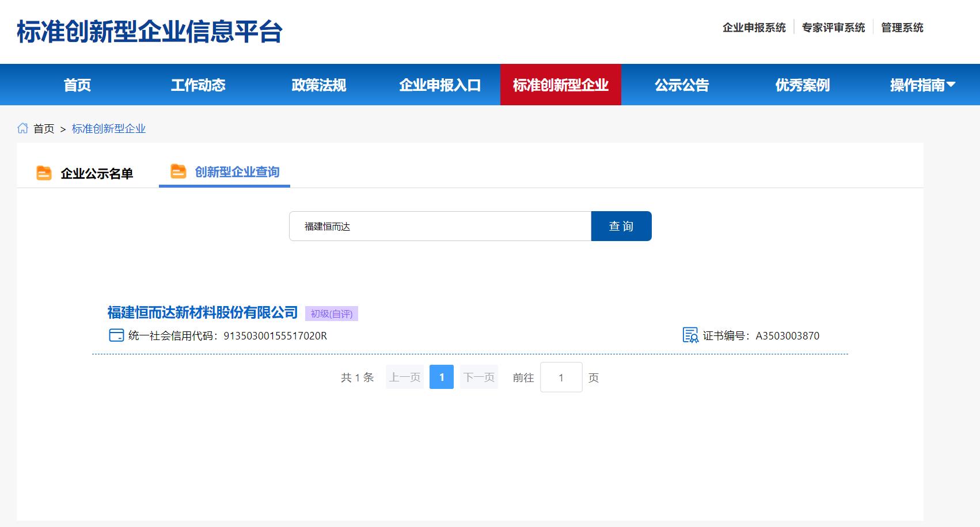Open the 企业申报入口 menu item

click(x=440, y=85)
